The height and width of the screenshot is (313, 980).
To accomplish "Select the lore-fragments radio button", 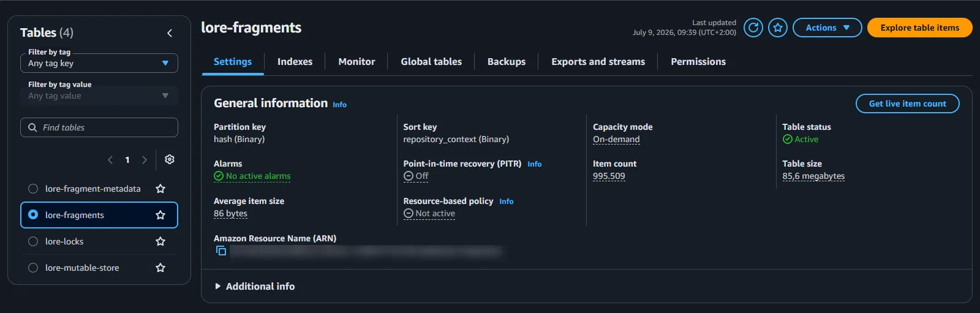I will (33, 215).
